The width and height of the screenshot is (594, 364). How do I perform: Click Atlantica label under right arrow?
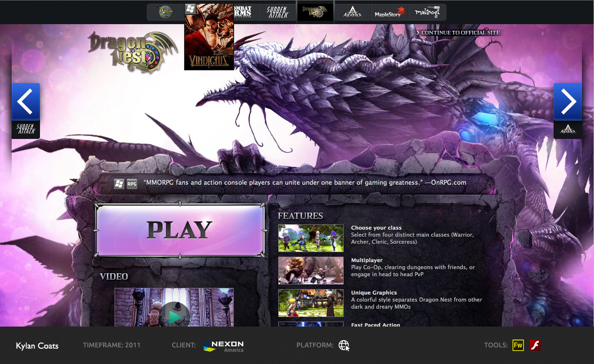tap(568, 129)
